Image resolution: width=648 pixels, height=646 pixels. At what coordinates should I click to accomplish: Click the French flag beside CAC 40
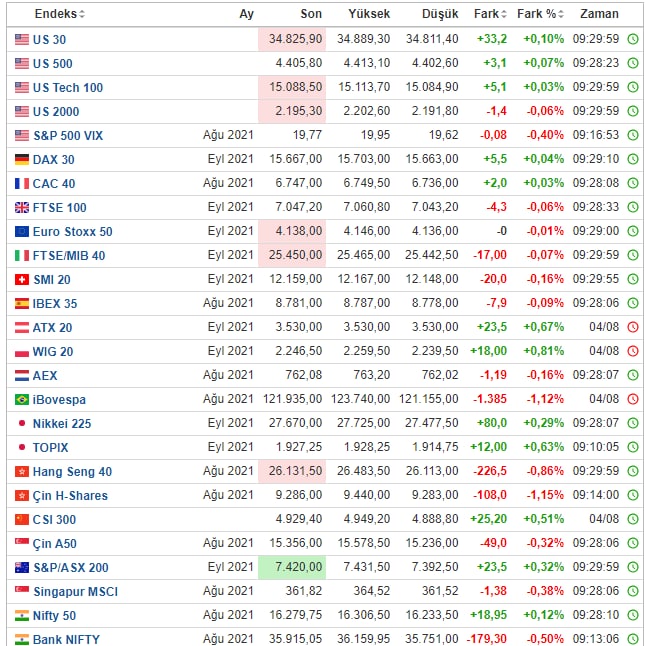22,183
